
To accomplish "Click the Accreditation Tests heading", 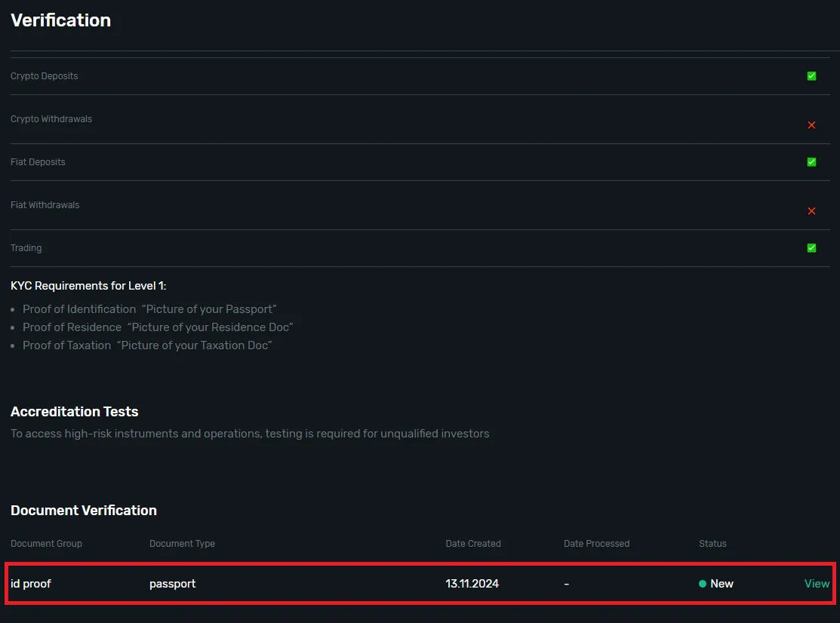I will click(x=75, y=412).
